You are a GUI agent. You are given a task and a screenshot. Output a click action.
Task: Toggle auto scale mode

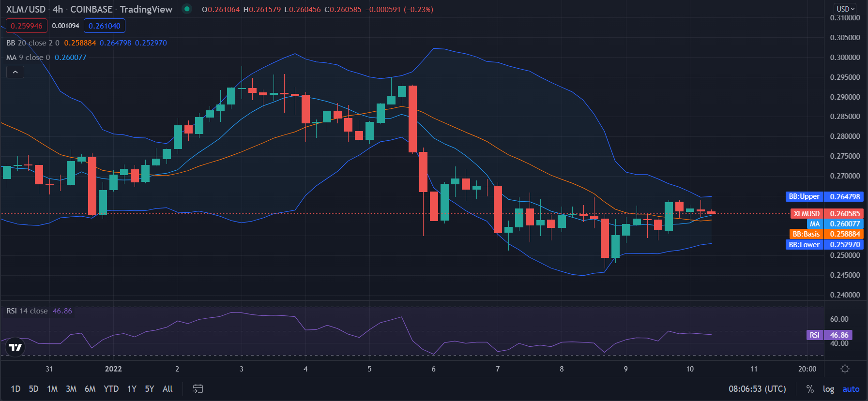tap(851, 389)
